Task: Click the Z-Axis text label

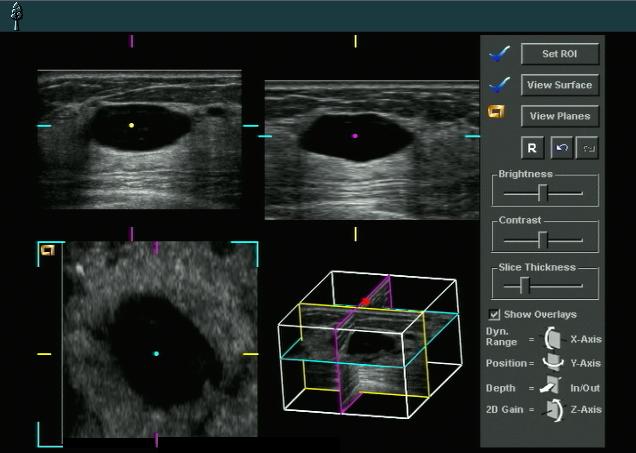Action: click(x=586, y=410)
